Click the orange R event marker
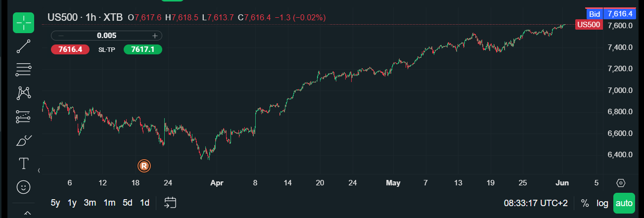 point(144,166)
